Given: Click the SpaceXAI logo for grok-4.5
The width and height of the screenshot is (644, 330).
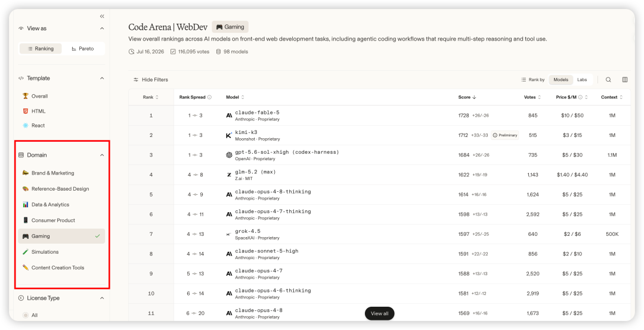Looking at the screenshot, I should (229, 234).
